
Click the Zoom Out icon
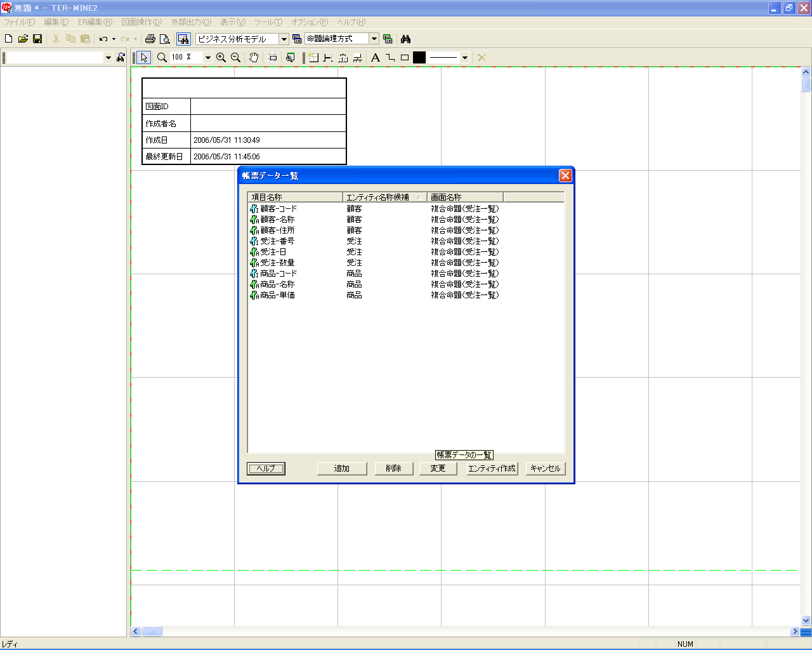[235, 58]
